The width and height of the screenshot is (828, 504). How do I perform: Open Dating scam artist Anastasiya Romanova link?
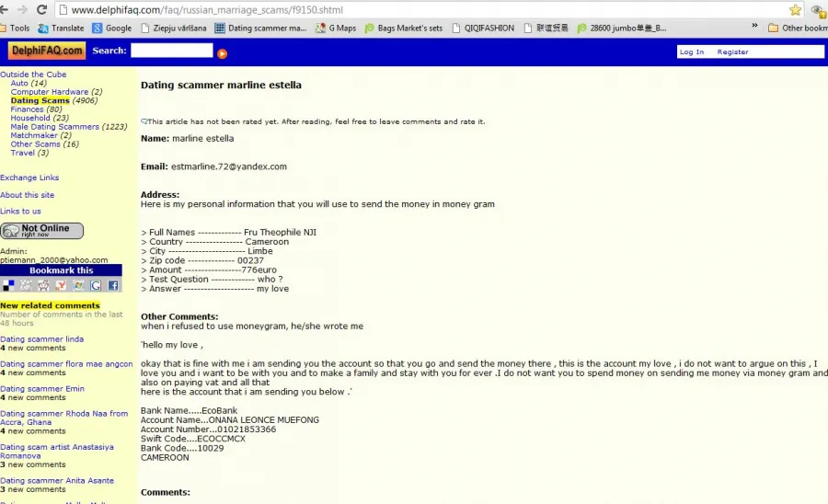pyautogui.click(x=57, y=452)
